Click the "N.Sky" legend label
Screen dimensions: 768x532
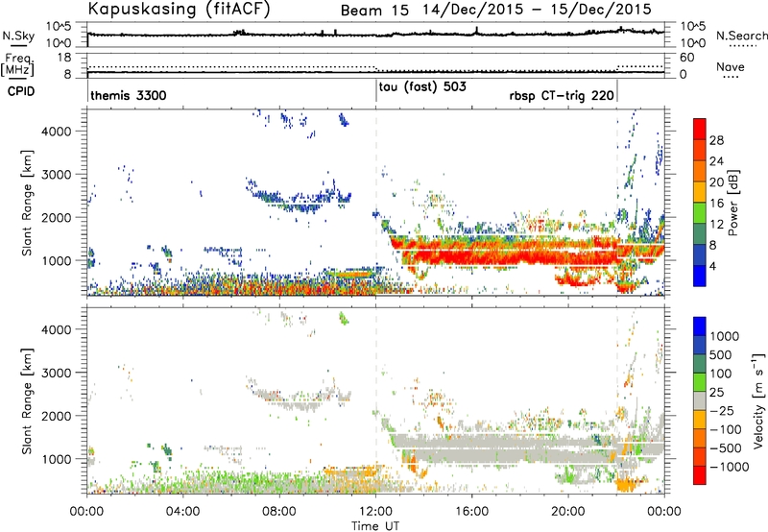tap(18, 36)
